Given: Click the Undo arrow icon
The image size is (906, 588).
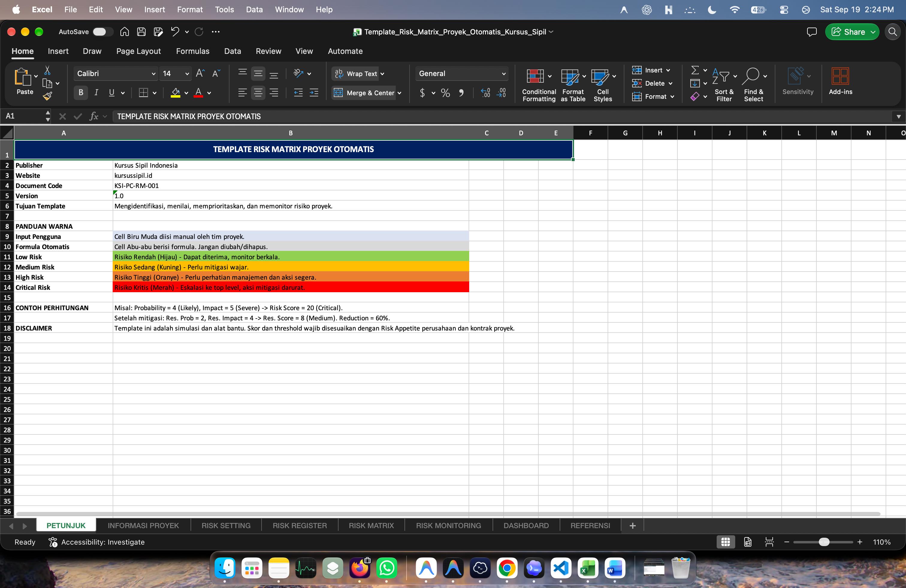Looking at the screenshot, I should tap(175, 32).
